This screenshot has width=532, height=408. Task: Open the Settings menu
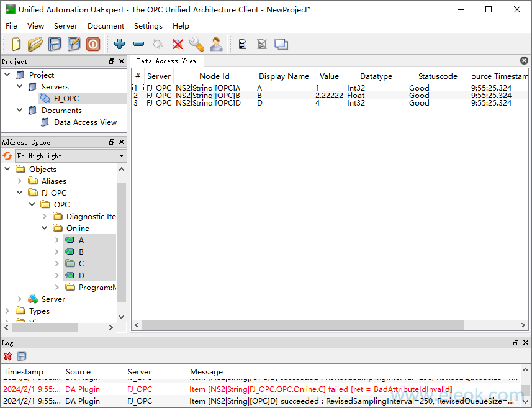click(x=148, y=26)
